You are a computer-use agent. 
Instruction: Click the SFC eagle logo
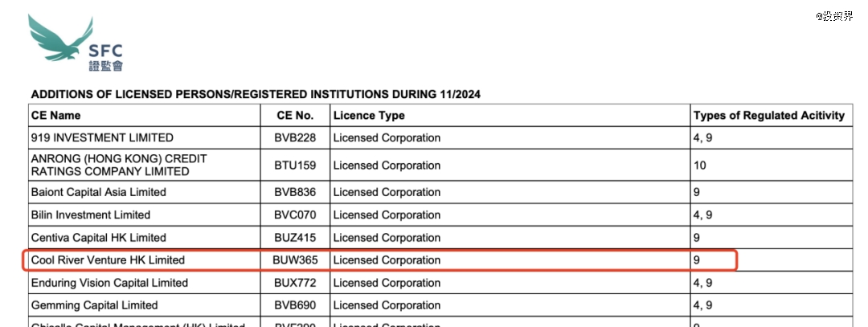pos(76,43)
